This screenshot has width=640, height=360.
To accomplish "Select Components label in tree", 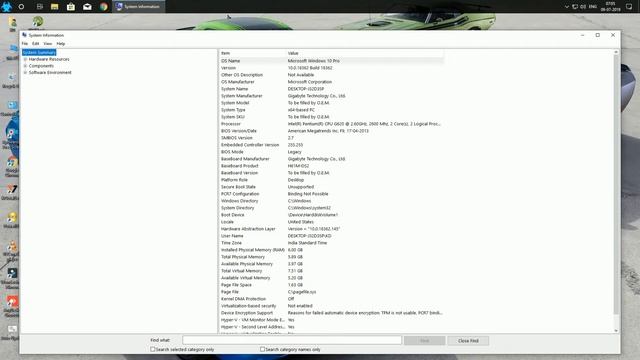I will (41, 66).
